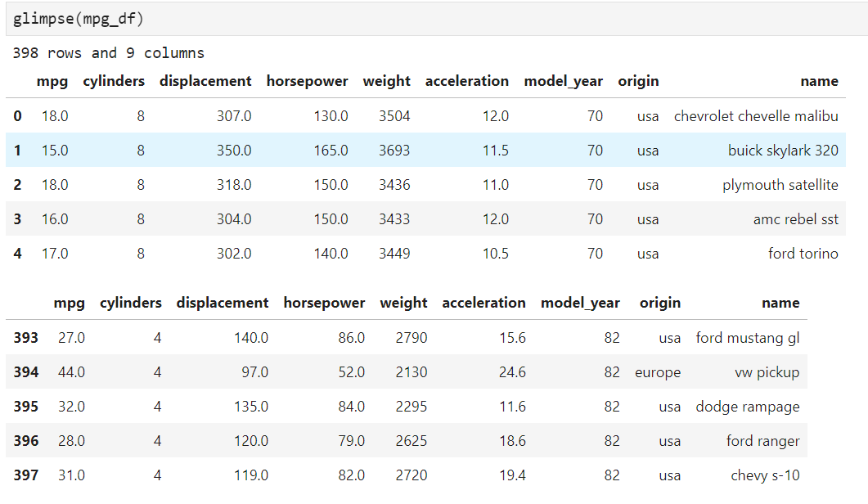Click the ford ranger name cell
The width and height of the screenshot is (868, 504).
tap(762, 441)
